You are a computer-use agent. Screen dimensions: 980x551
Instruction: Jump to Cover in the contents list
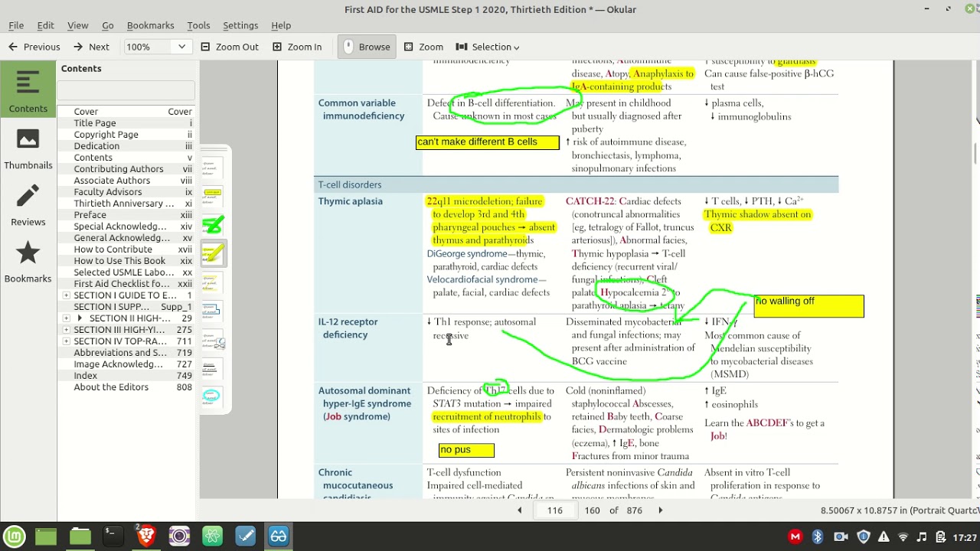tap(127, 112)
